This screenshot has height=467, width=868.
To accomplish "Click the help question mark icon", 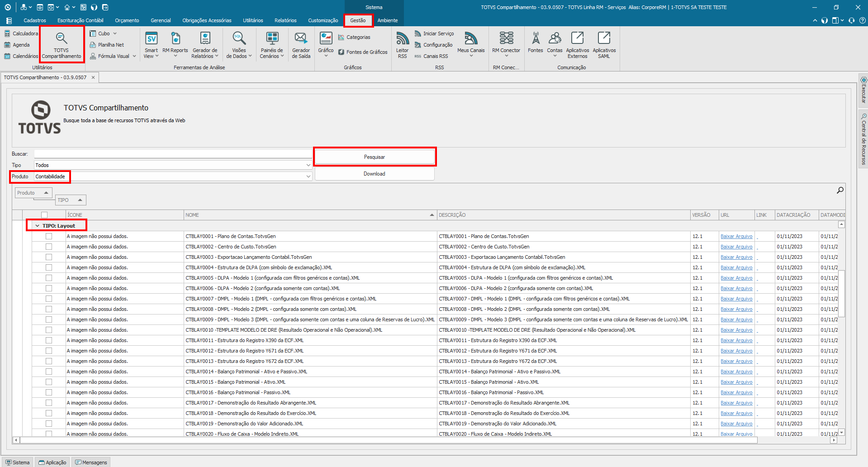I will tap(863, 20).
